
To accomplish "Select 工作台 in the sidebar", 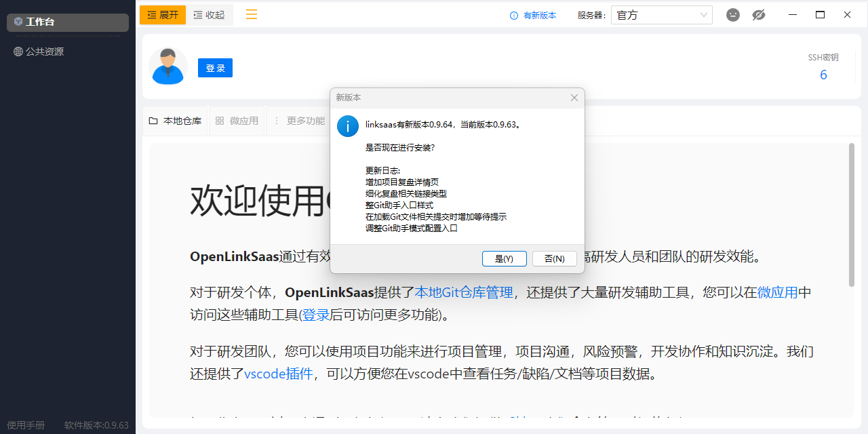I will pos(68,22).
